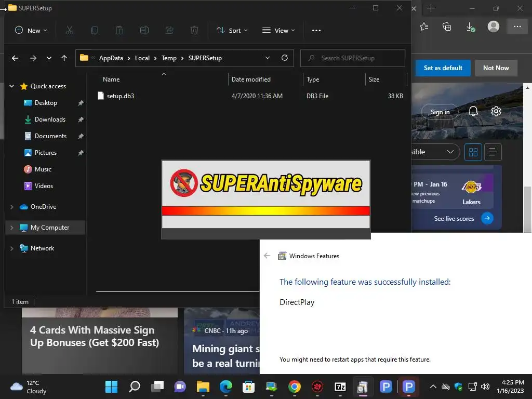This screenshot has height=399, width=532.
Task: Expand the My Computer tree node
Action: 11,228
